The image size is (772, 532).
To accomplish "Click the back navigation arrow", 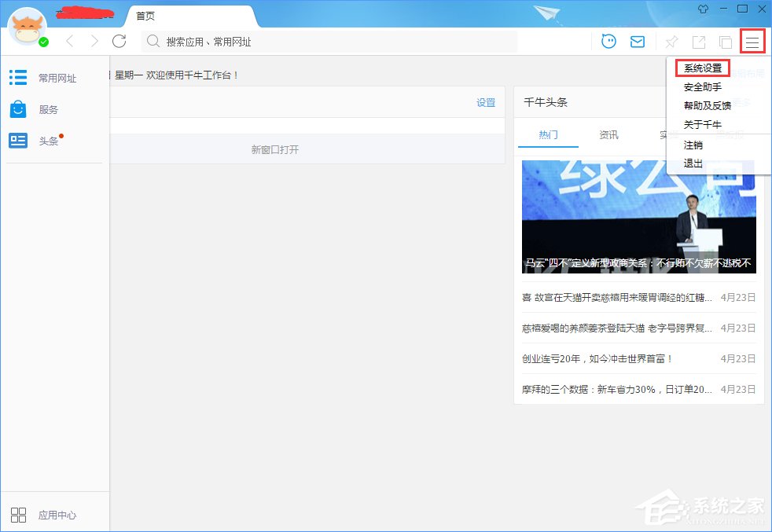I will [69, 41].
